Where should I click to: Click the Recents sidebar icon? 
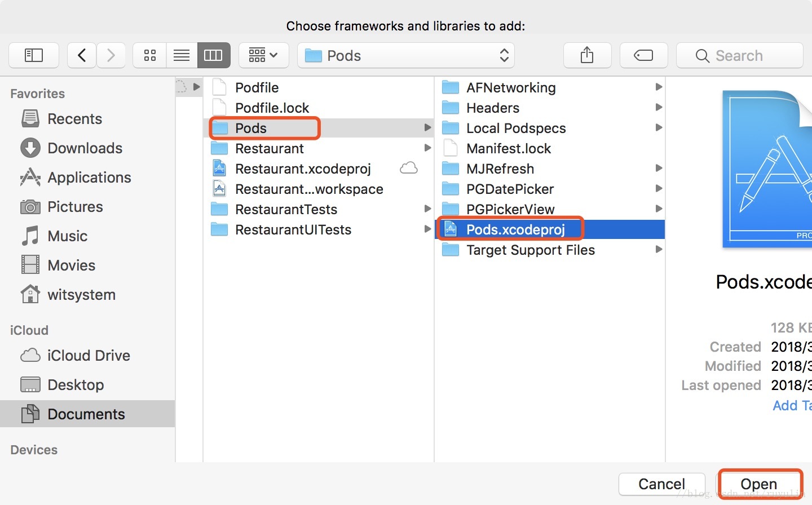click(x=30, y=118)
